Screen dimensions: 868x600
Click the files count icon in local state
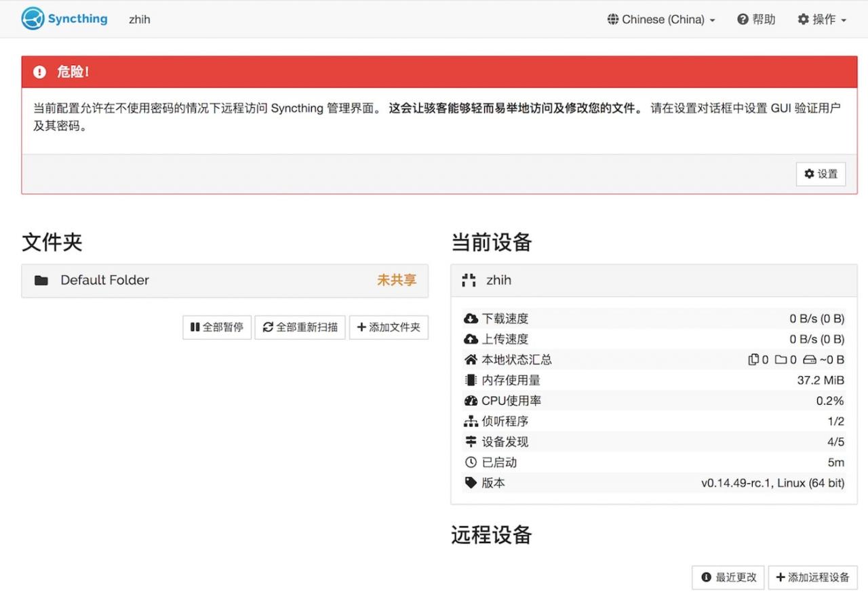pos(753,359)
